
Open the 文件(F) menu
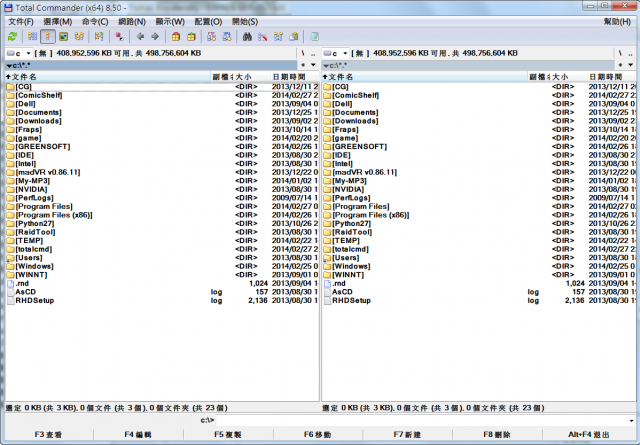[21, 22]
